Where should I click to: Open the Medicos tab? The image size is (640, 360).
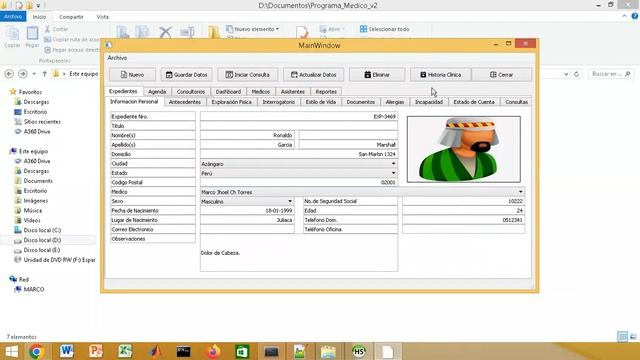pyautogui.click(x=261, y=92)
